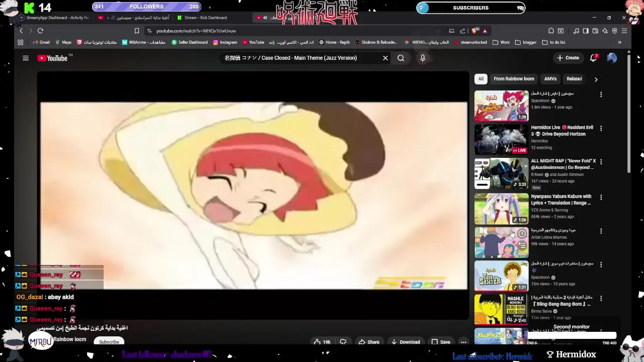Select the AMVs filter chip

[x=550, y=79]
